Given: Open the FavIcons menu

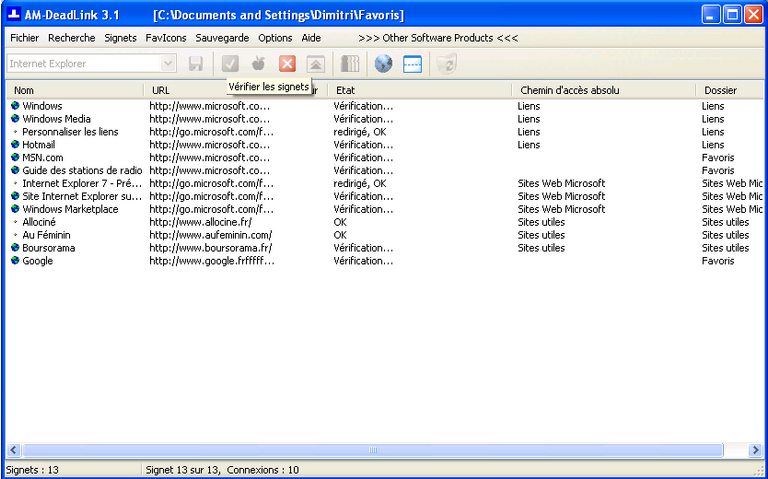Looking at the screenshot, I should [166, 38].
